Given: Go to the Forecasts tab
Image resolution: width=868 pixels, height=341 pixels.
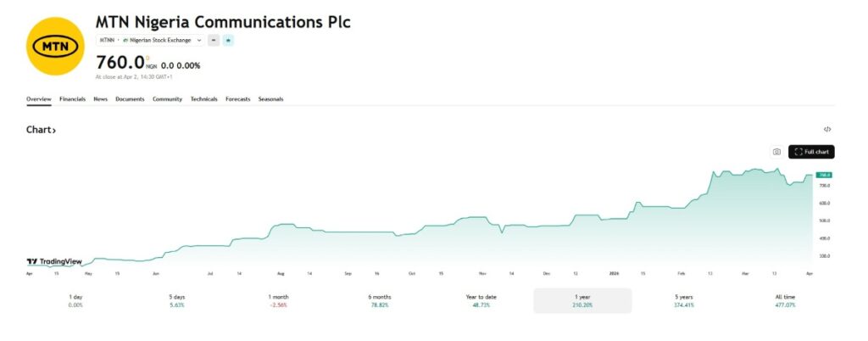Looking at the screenshot, I should pos(237,99).
